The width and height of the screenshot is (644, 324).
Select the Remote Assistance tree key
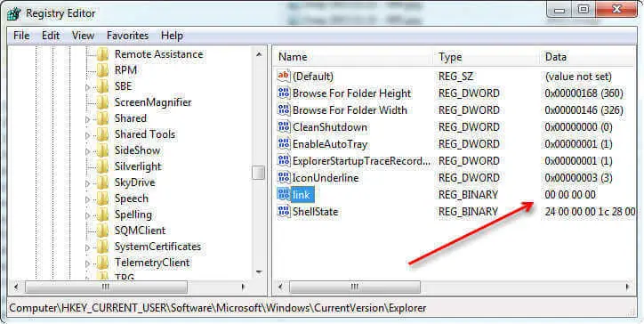(x=158, y=54)
